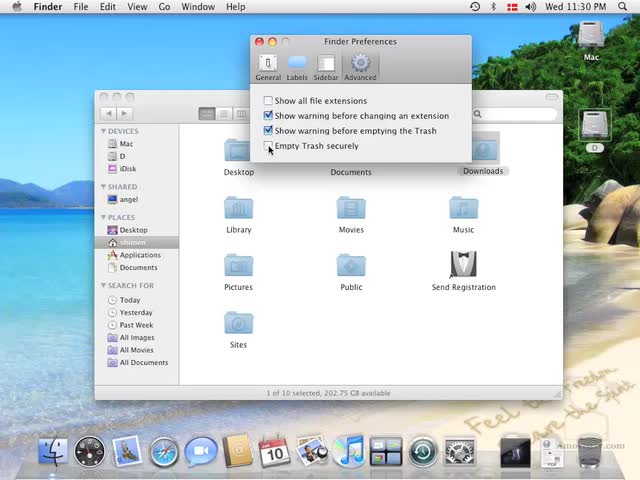Open the File menu
The image size is (640, 480).
81,7
